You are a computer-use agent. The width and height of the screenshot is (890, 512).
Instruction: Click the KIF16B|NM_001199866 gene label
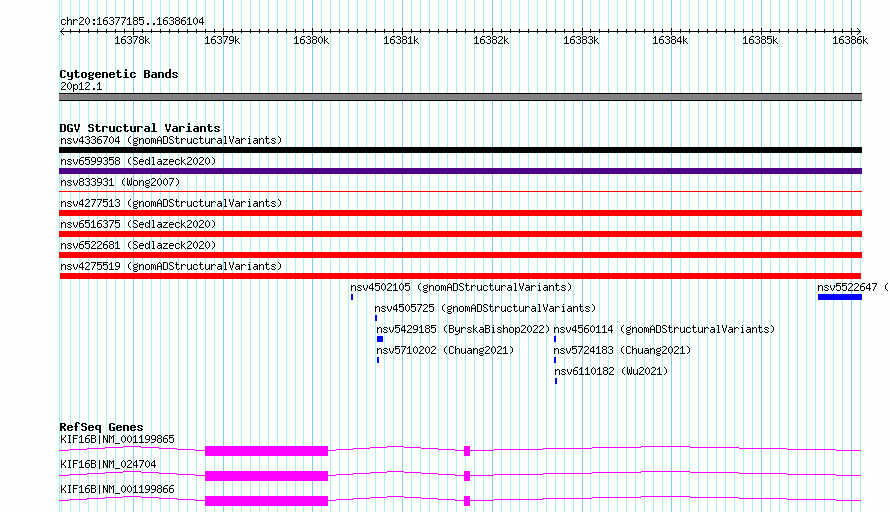tap(117, 489)
